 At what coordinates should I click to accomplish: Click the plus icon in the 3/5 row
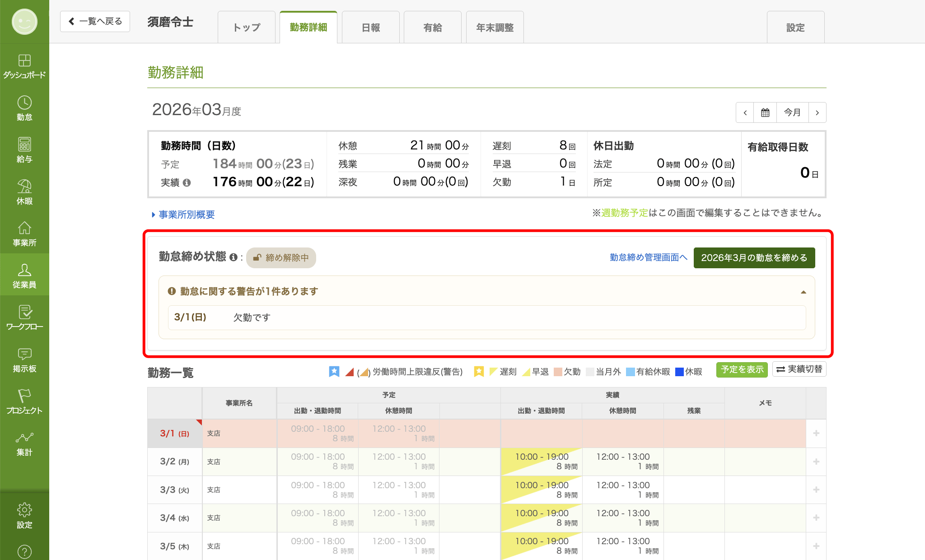click(x=816, y=546)
